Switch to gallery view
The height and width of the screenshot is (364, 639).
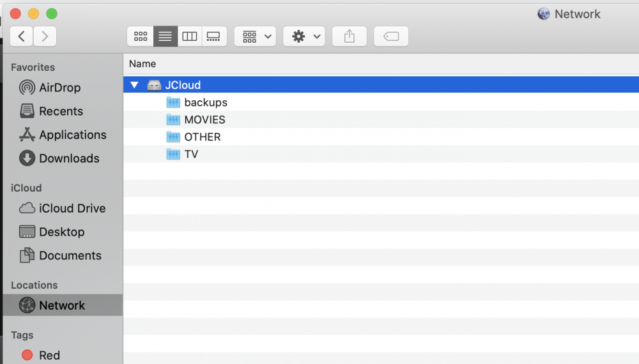pos(213,36)
